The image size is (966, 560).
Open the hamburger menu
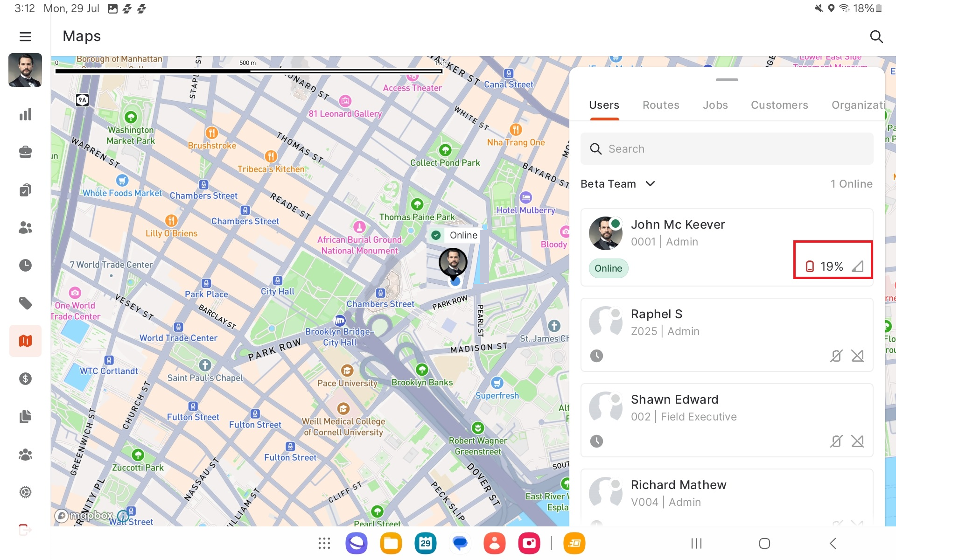click(x=25, y=36)
